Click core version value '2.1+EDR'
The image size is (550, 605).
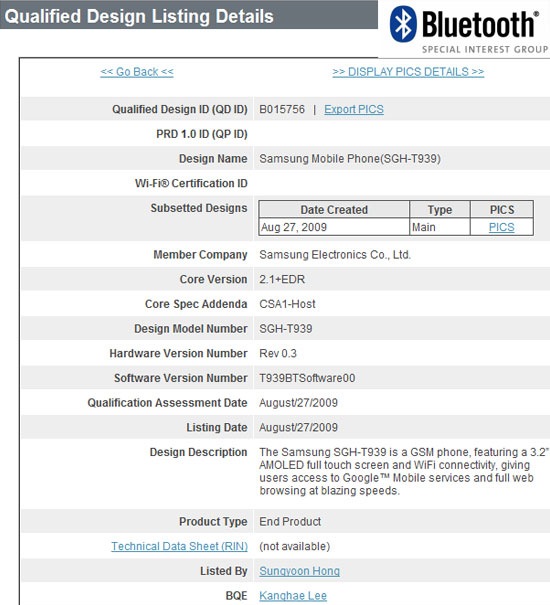pyautogui.click(x=282, y=279)
